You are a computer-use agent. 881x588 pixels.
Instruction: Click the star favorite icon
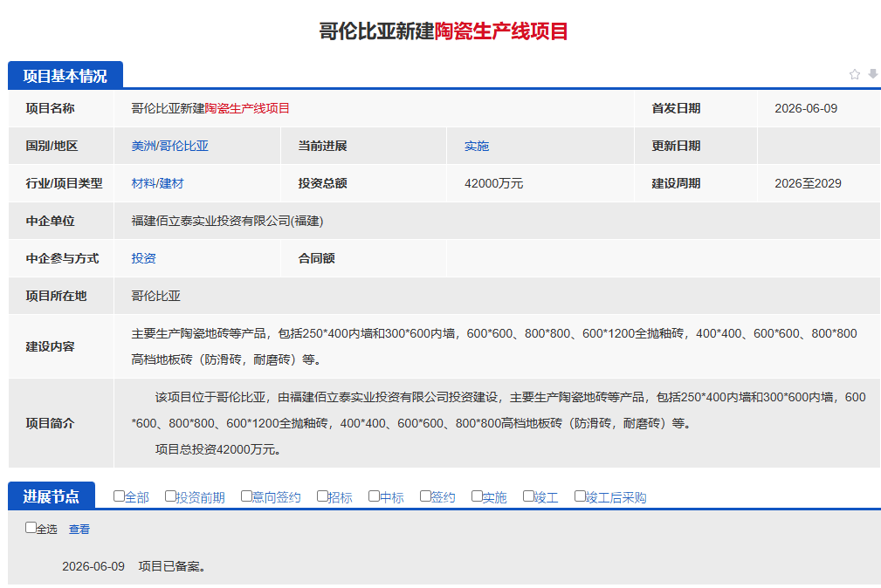(x=855, y=74)
